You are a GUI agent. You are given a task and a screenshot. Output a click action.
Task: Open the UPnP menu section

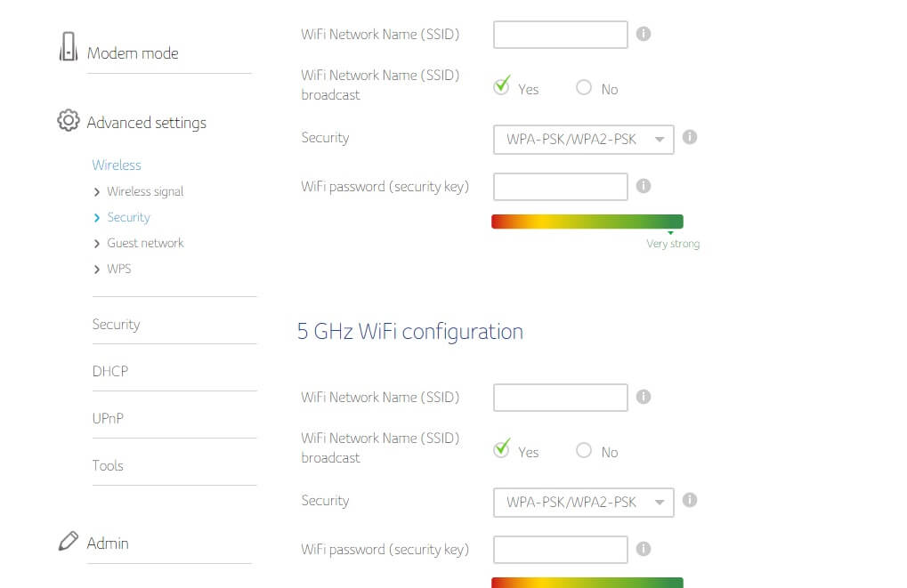click(x=108, y=418)
